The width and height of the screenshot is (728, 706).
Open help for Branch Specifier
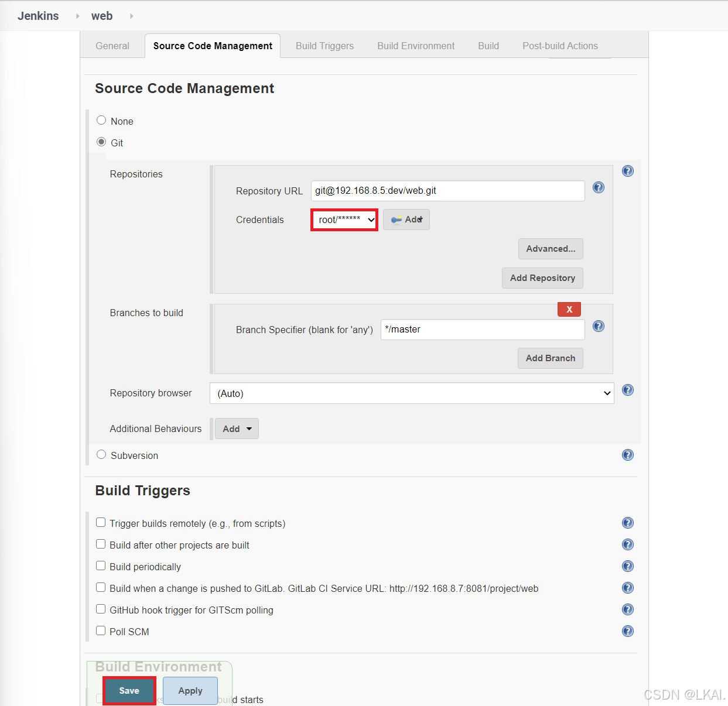pyautogui.click(x=598, y=326)
